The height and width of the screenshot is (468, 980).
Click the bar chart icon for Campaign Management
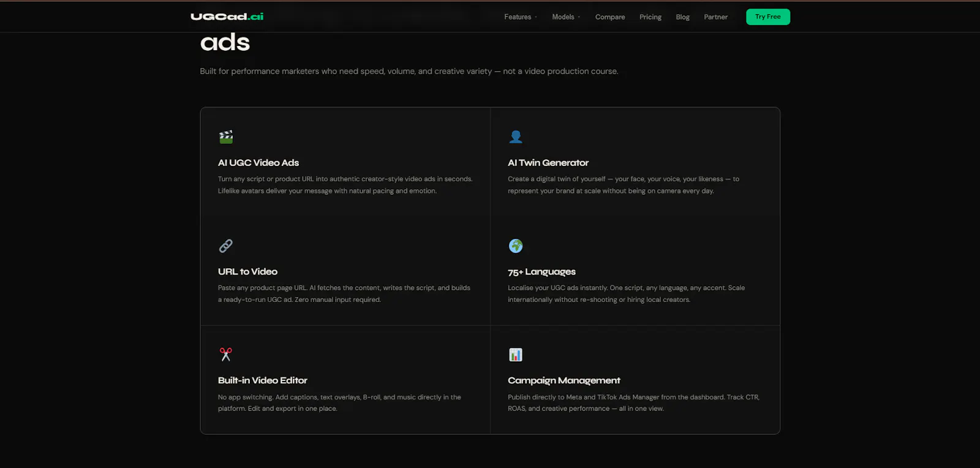click(x=516, y=355)
